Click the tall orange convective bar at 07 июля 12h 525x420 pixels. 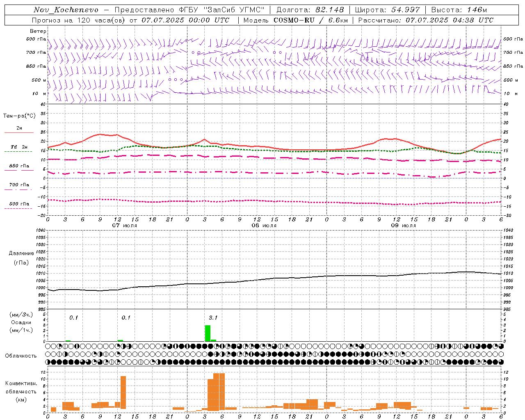[x=123, y=393]
